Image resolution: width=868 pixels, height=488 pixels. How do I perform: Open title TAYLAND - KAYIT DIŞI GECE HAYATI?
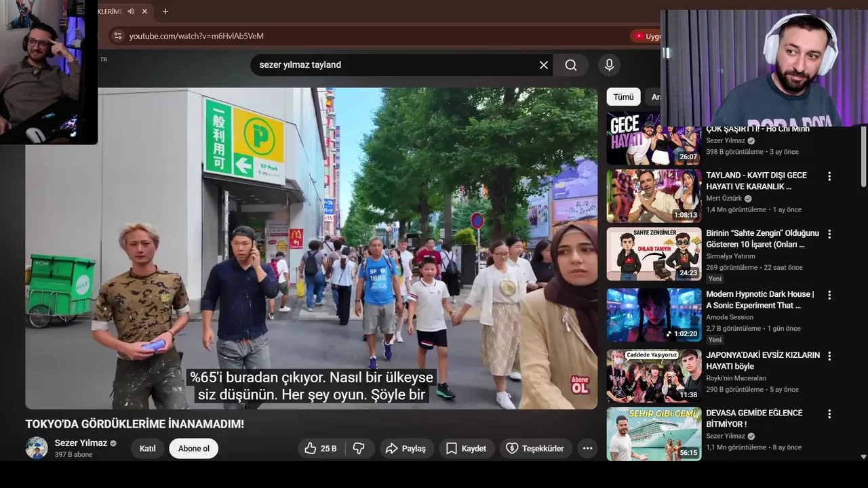pos(756,181)
